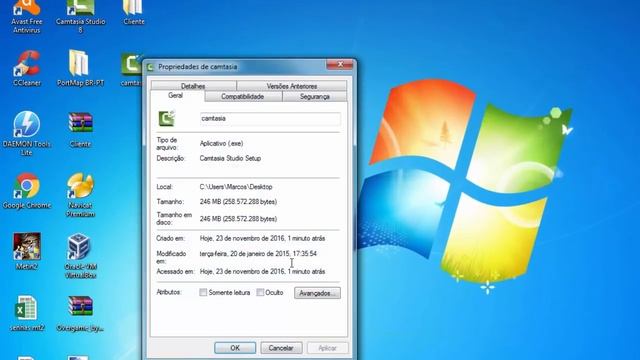Screen dimensions: 640x360
Task: Select the senhas mt2 Excel file icon
Action: [27, 313]
